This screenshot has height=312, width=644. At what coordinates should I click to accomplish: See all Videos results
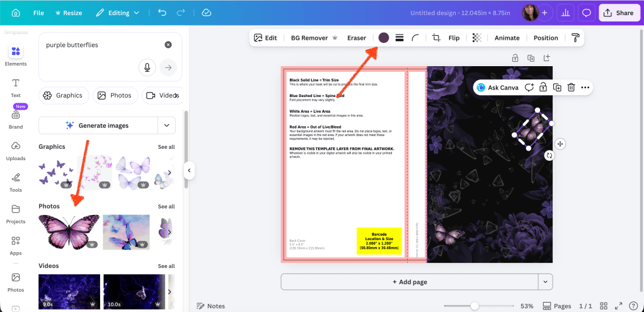[x=166, y=266]
